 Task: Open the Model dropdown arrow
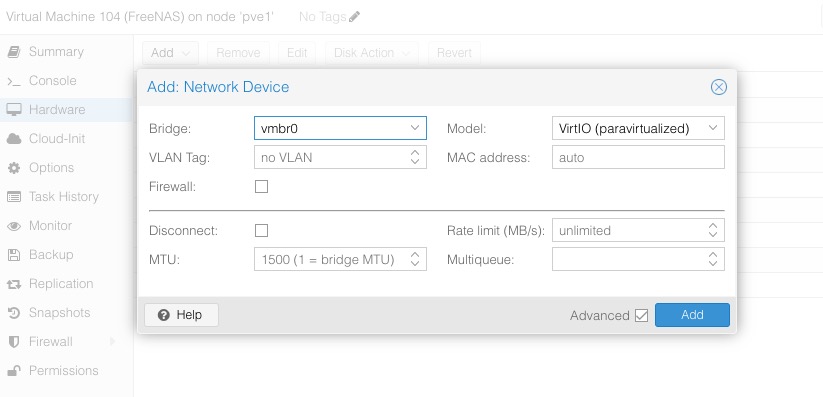(x=713, y=128)
